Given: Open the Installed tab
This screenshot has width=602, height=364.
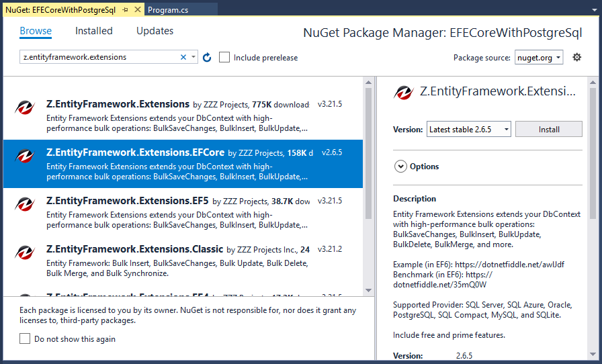Looking at the screenshot, I should (x=93, y=31).
